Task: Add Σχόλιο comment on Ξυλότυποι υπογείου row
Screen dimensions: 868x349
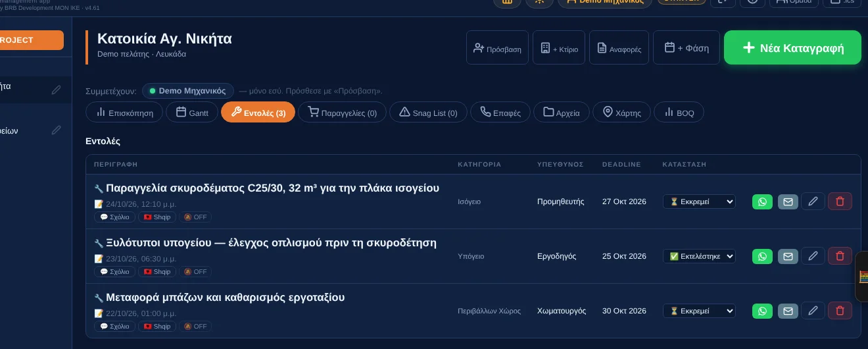Action: (115, 271)
